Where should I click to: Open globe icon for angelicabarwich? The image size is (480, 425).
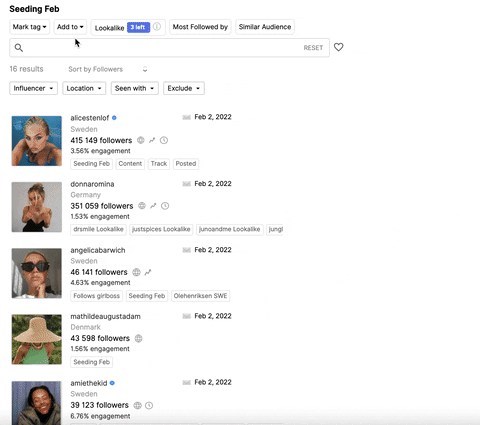pyautogui.click(x=136, y=272)
